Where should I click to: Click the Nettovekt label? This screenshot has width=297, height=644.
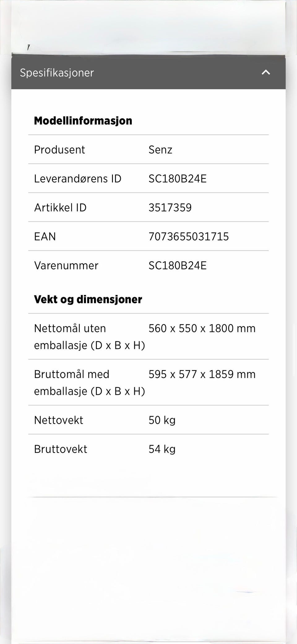[58, 420]
